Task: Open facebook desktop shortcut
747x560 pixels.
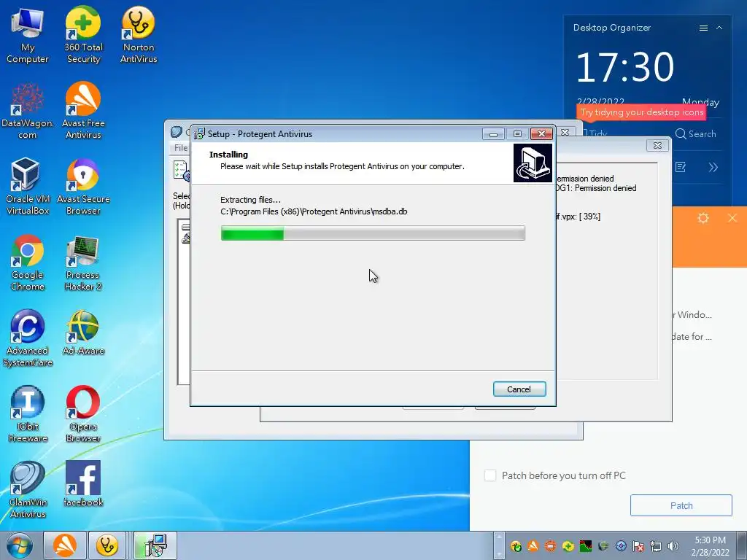Action: [83, 484]
